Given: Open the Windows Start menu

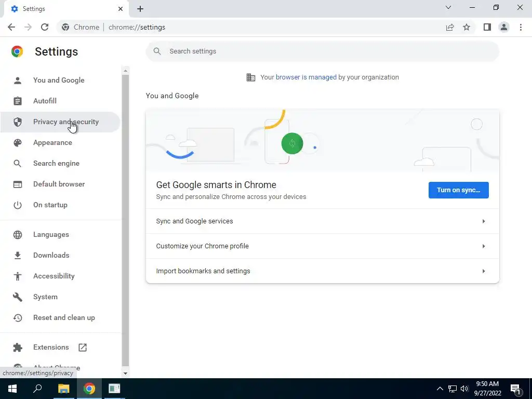Looking at the screenshot, I should click(x=12, y=389).
